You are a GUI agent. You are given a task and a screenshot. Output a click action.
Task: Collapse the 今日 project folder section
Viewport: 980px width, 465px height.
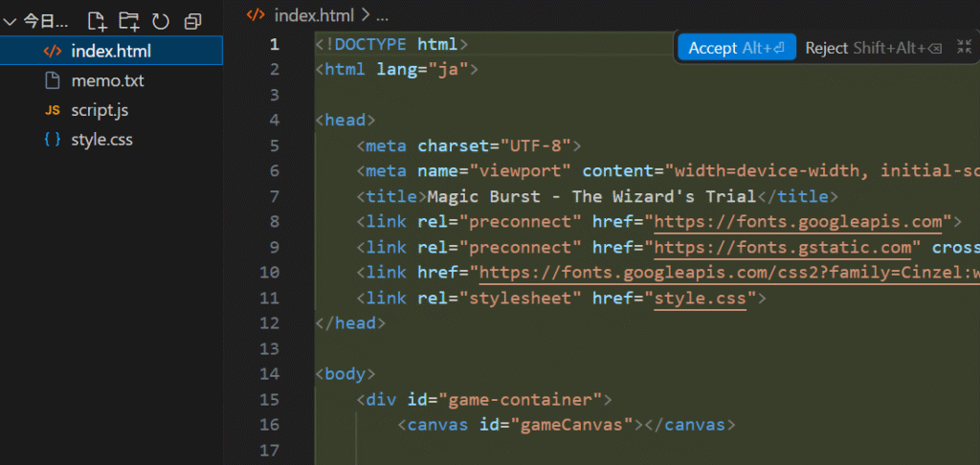pos(10,20)
